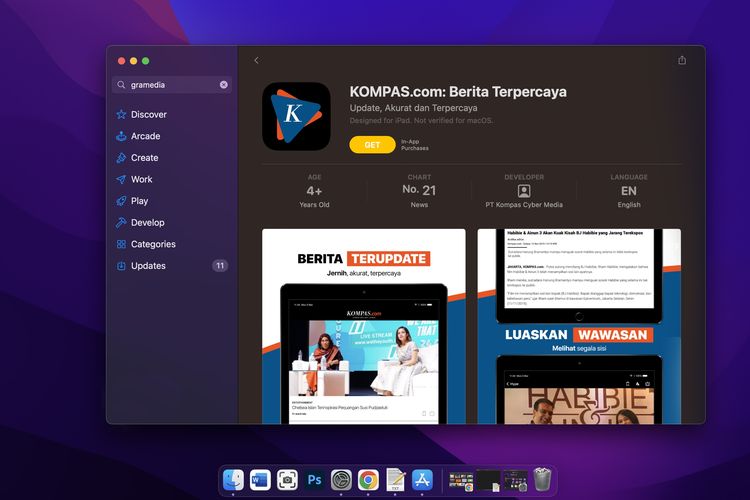Open the Berita Terupdate screenshot
This screenshot has width=750, height=500.
364,326
